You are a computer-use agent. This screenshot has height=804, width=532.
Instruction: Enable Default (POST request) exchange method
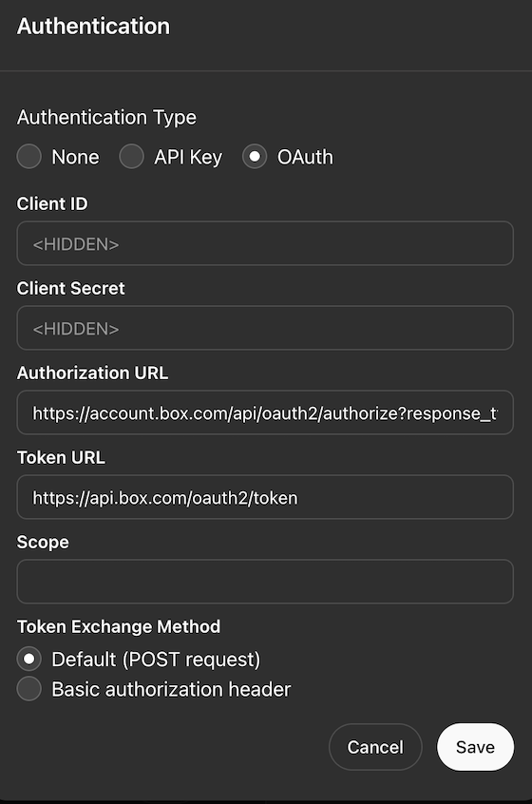29,659
